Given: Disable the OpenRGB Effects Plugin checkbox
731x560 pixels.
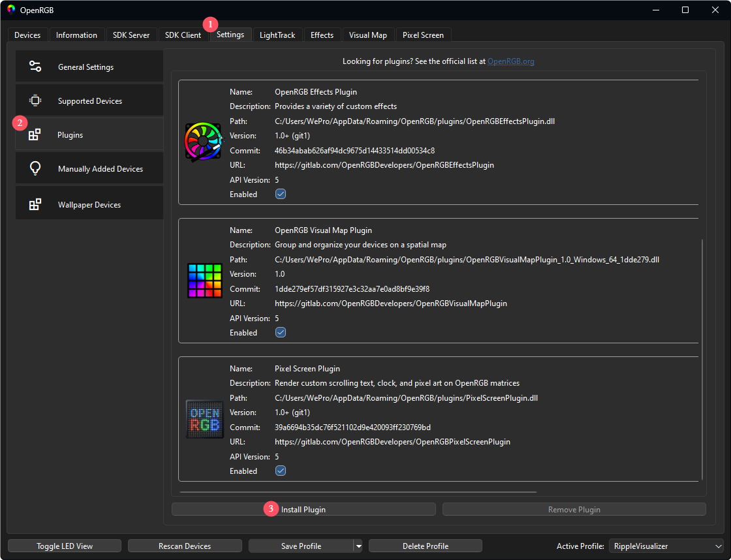Looking at the screenshot, I should coord(281,194).
